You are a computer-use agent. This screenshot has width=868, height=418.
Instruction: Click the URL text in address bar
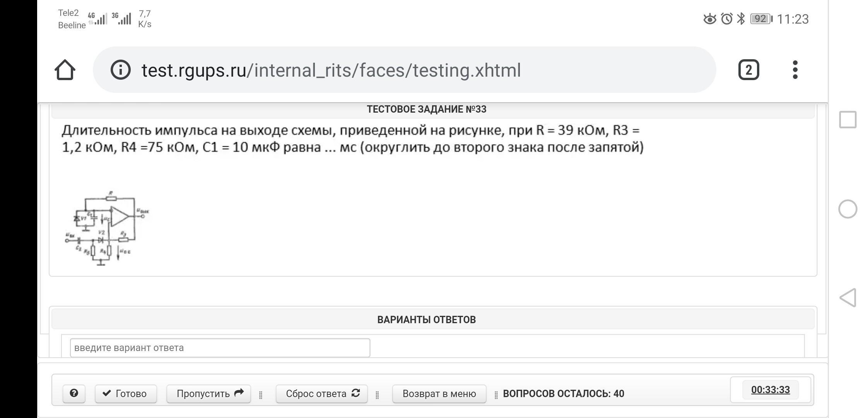331,70
